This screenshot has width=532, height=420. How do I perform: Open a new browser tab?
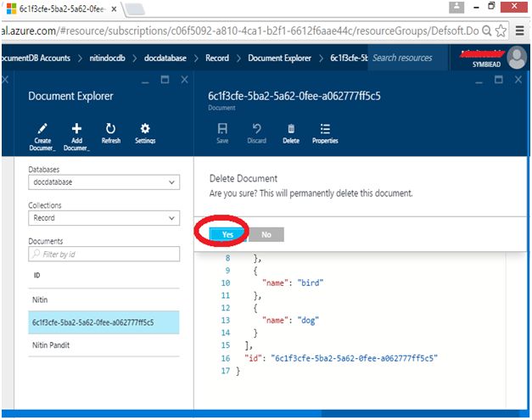(135, 9)
